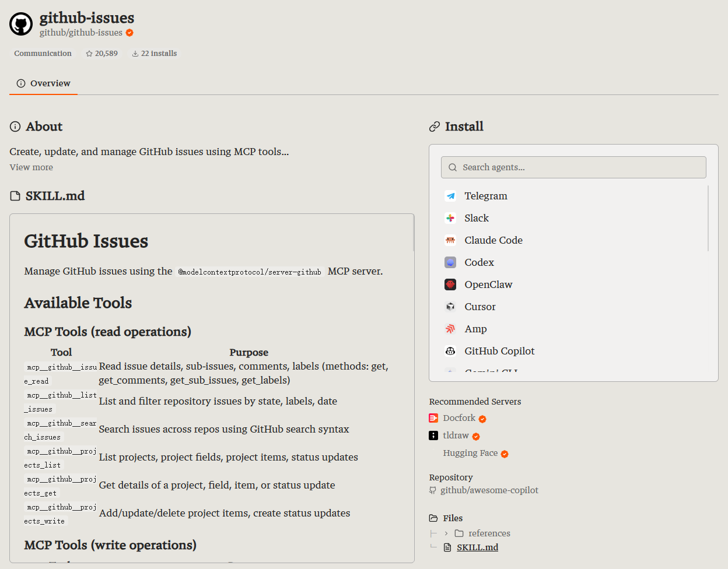This screenshot has width=728, height=569.
Task: Click the OpenClaw icon
Action: pos(450,284)
